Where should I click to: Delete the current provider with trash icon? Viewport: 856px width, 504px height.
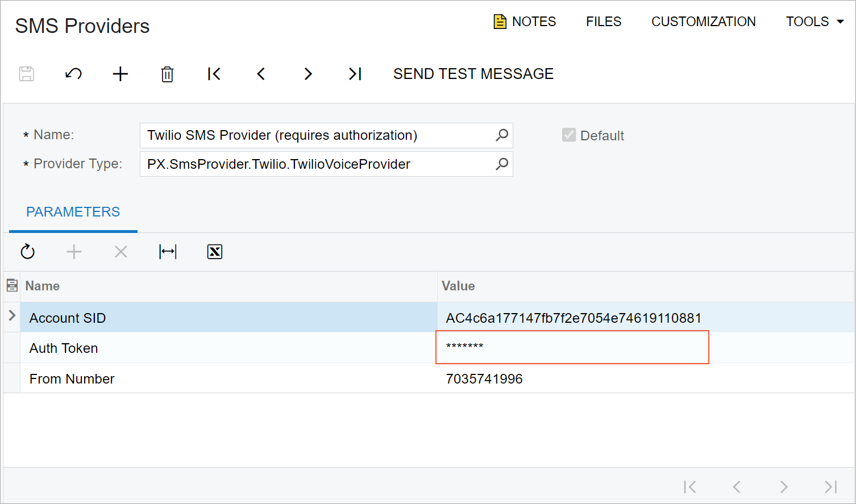167,74
